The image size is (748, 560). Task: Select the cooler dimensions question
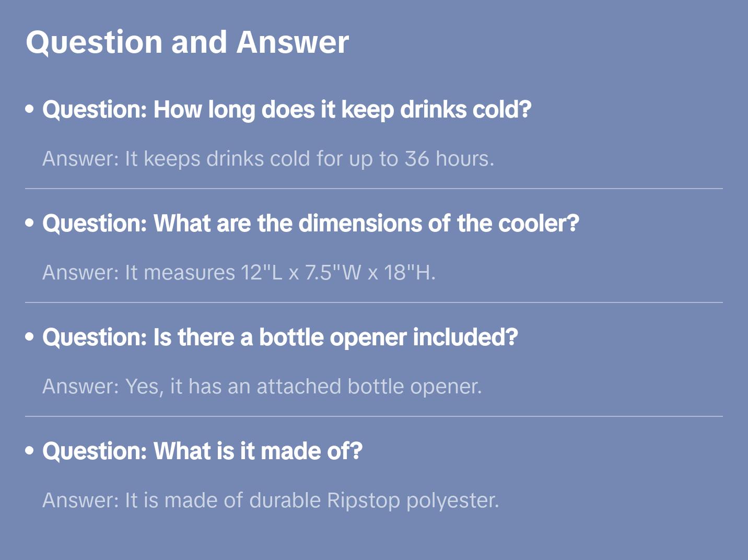[311, 224]
